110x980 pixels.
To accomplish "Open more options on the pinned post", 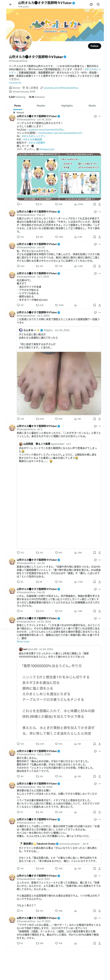I will [100, 116].
